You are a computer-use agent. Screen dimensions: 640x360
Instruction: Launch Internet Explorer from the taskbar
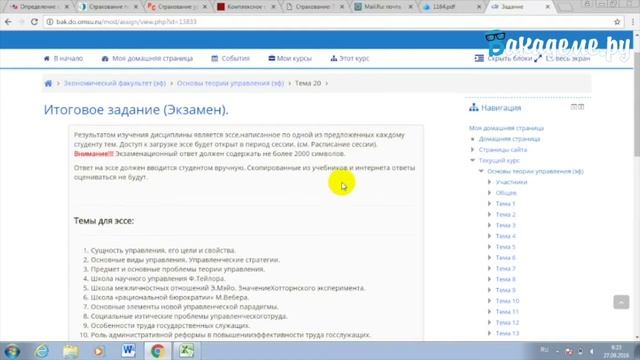click(x=42, y=351)
